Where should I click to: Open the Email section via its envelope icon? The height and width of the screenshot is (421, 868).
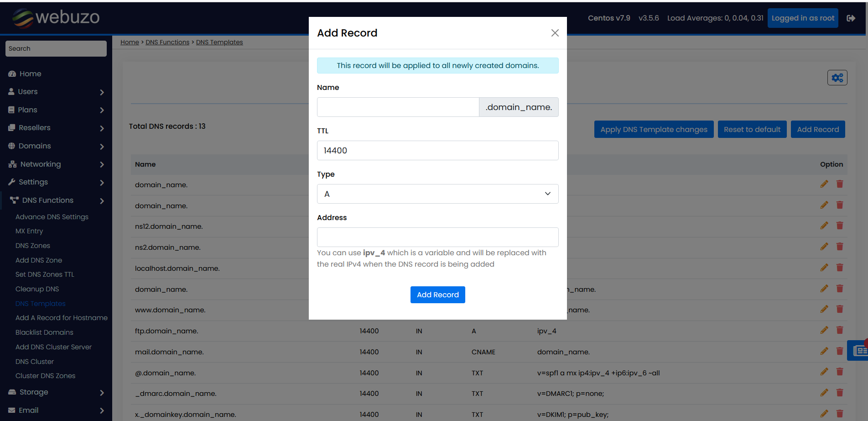coord(11,410)
